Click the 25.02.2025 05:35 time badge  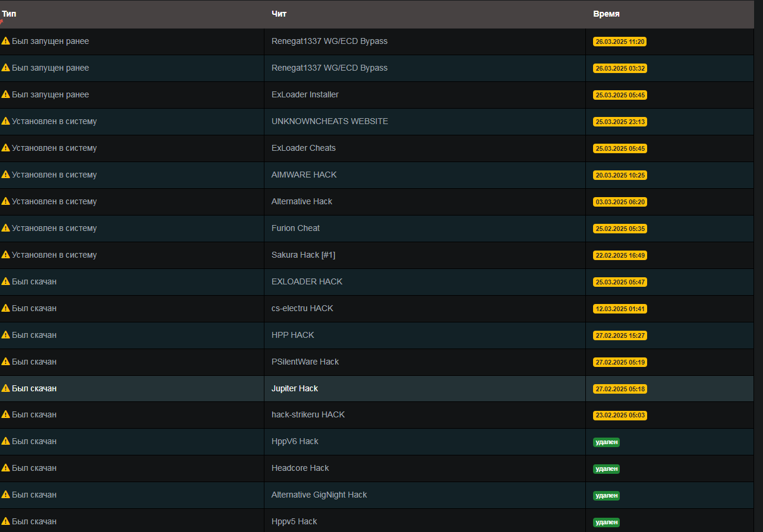click(x=620, y=229)
